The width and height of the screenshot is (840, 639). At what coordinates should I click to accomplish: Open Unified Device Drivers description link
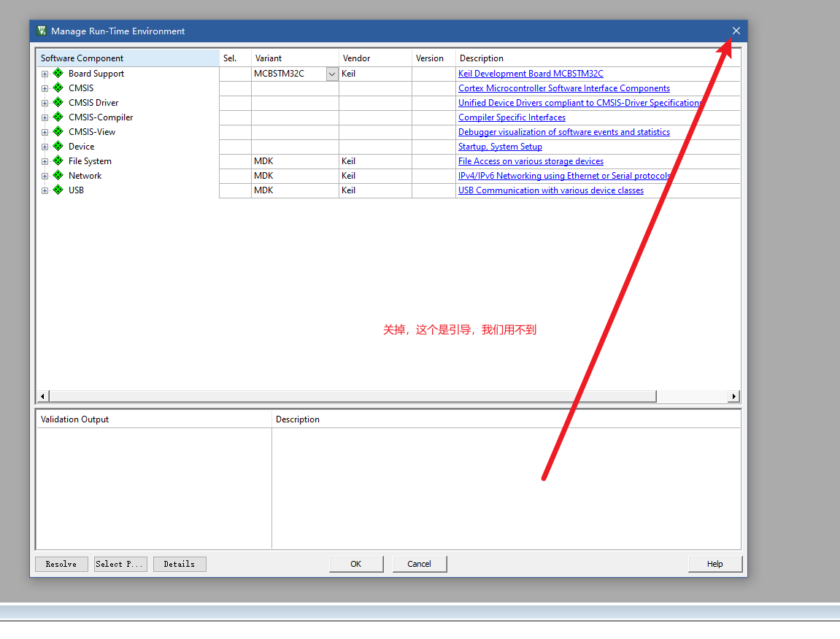click(579, 102)
